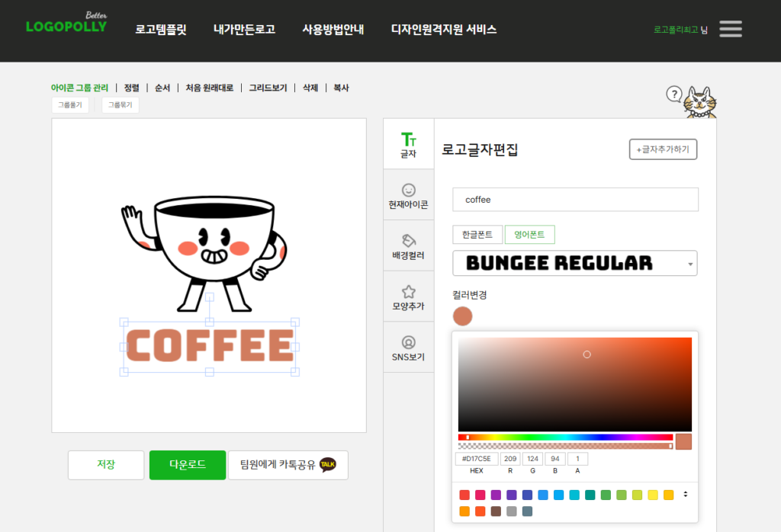Click the Better Logopolly logo
Viewport: 781px width, 532px height.
[x=66, y=23]
